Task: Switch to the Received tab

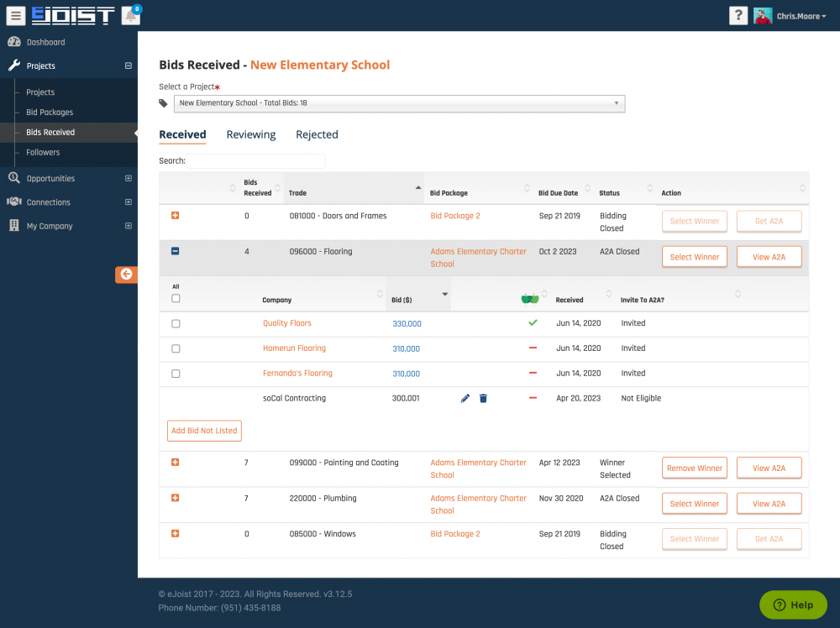Action: [x=182, y=134]
